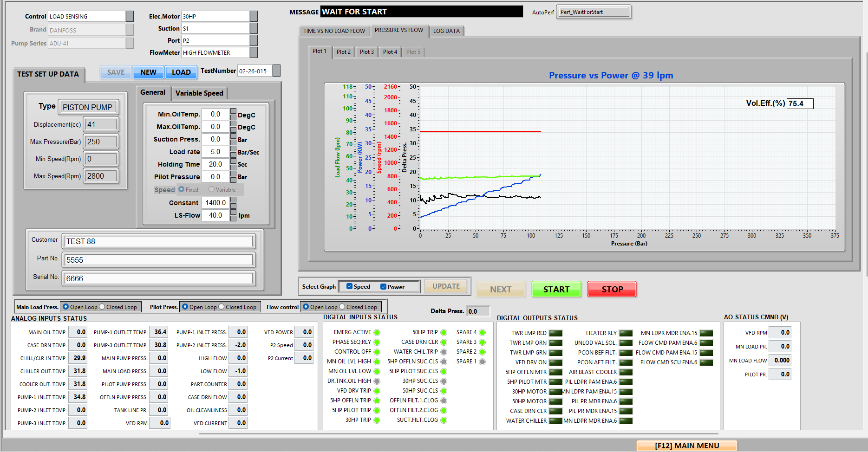This screenshot has height=452, width=868.
Task: Open the AutoPerf Perf_WaitForStart combo box
Action: [x=593, y=12]
